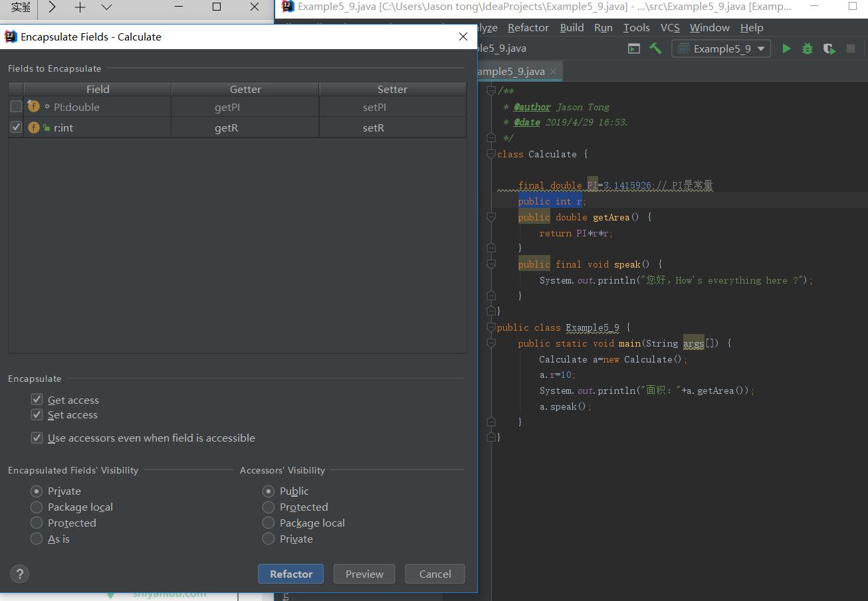Click the getR getter cell
The height and width of the screenshot is (601, 868).
pos(245,128)
